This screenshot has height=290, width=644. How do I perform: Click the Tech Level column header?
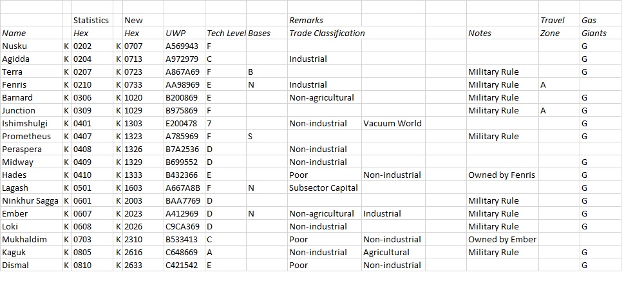point(225,34)
